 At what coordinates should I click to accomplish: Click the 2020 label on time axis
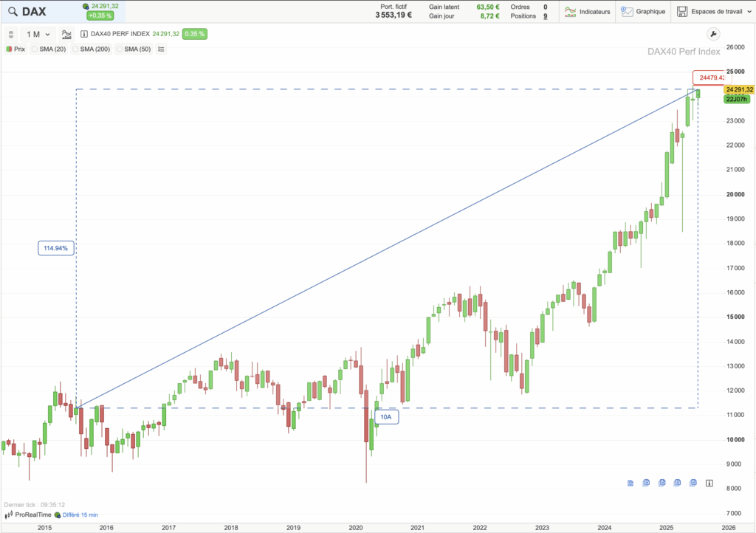pyautogui.click(x=356, y=528)
